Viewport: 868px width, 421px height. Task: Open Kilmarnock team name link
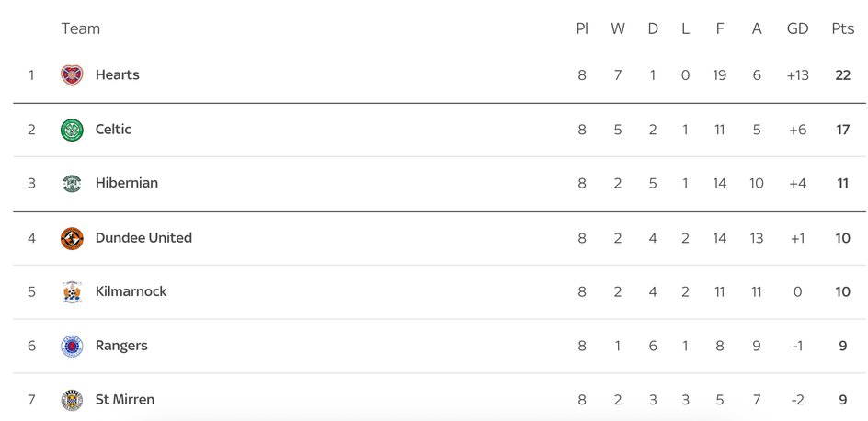[131, 292]
